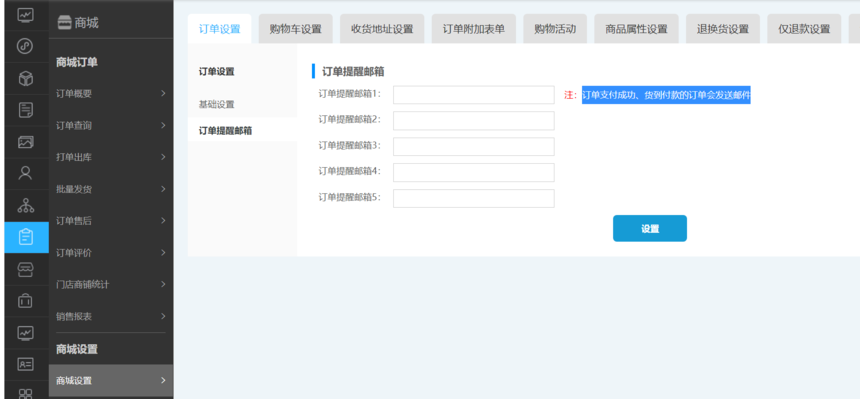
Task: Click the 商城 store icon in panel header
Action: coord(65,23)
